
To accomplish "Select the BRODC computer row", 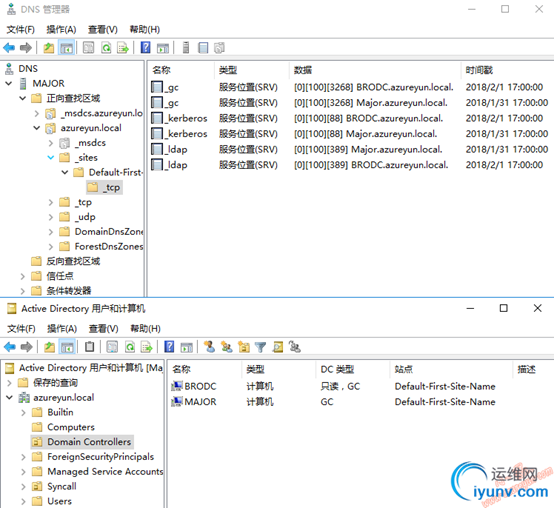I will (x=333, y=386).
